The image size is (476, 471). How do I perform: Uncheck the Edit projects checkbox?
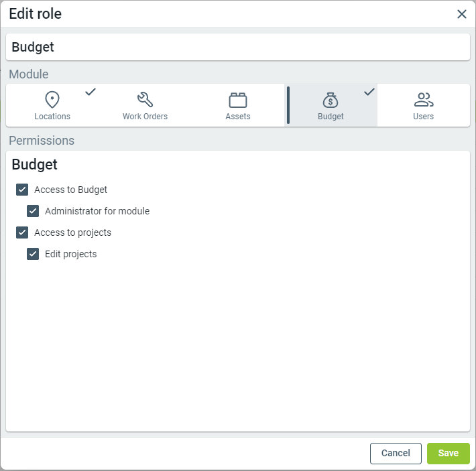pyautogui.click(x=33, y=254)
